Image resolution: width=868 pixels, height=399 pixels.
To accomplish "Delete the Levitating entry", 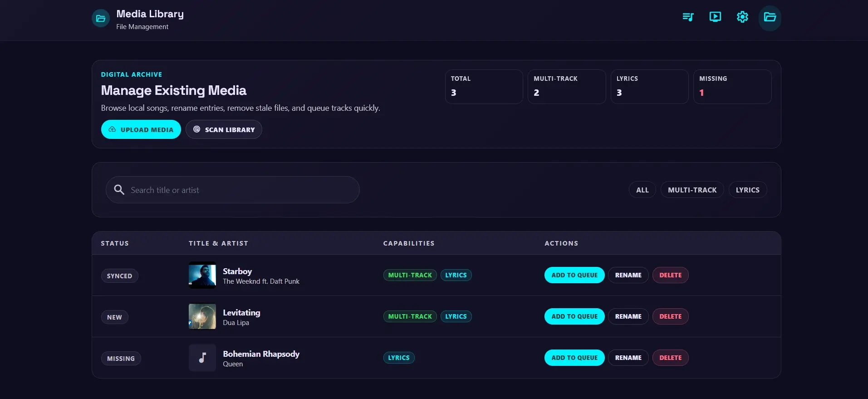I will 671,316.
